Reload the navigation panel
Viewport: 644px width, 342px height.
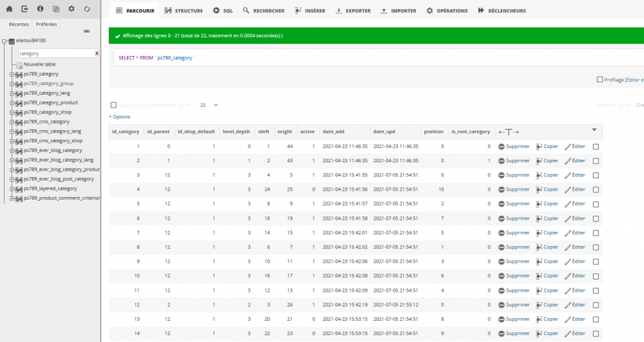point(87,9)
